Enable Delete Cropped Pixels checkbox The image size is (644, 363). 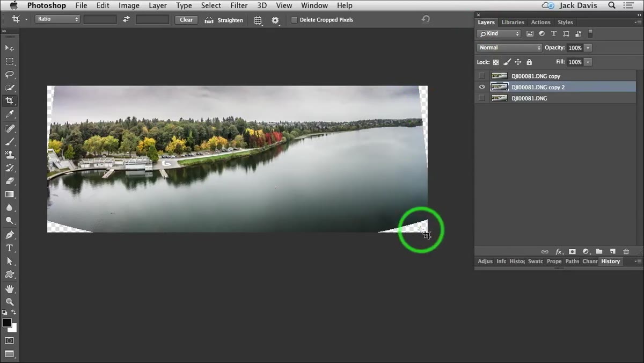point(294,20)
